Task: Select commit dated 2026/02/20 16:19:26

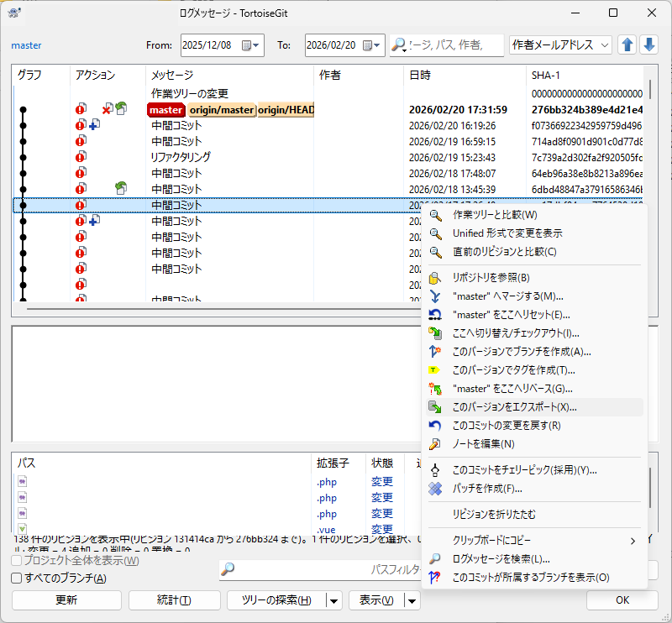Action: pyautogui.click(x=328, y=126)
